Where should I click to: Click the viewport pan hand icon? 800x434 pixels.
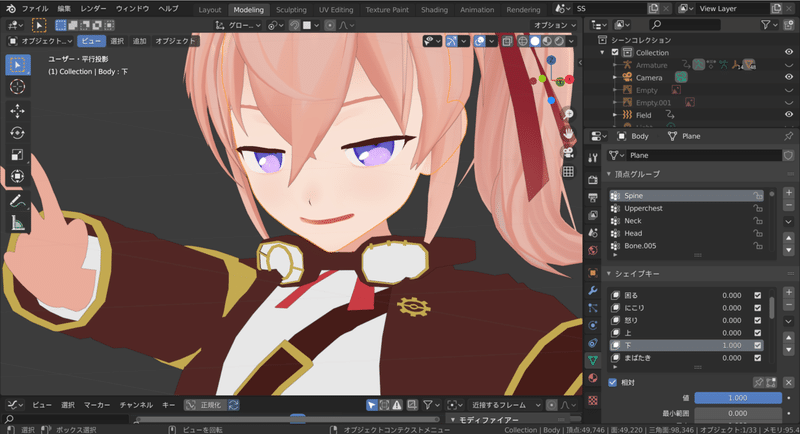pos(568,134)
